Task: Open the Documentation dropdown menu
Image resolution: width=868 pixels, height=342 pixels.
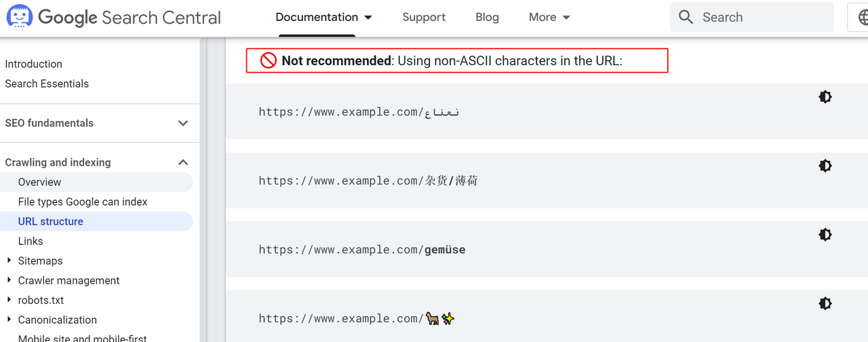Action: (x=323, y=18)
